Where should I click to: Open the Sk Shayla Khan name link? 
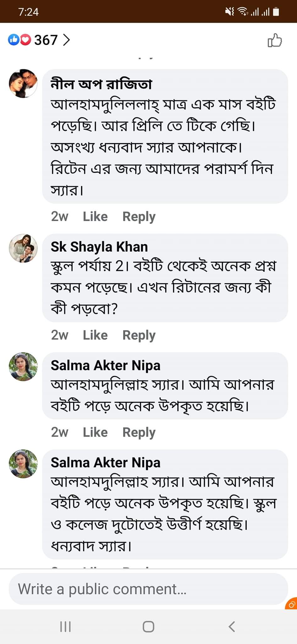coord(99,247)
